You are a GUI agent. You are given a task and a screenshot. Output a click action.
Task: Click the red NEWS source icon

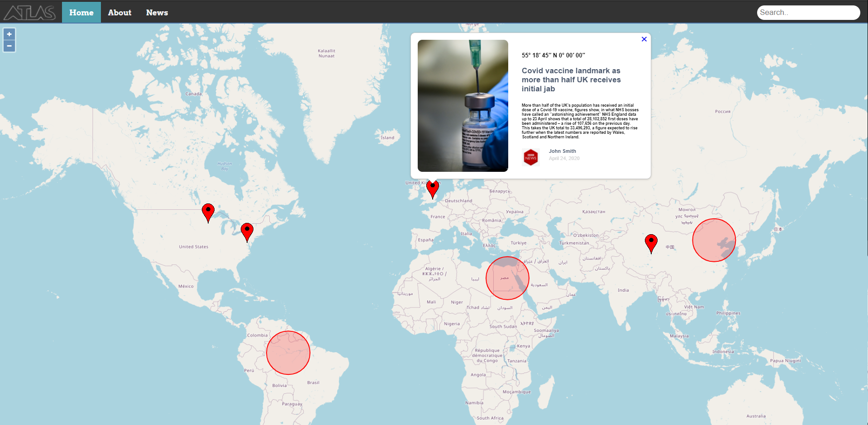(531, 157)
